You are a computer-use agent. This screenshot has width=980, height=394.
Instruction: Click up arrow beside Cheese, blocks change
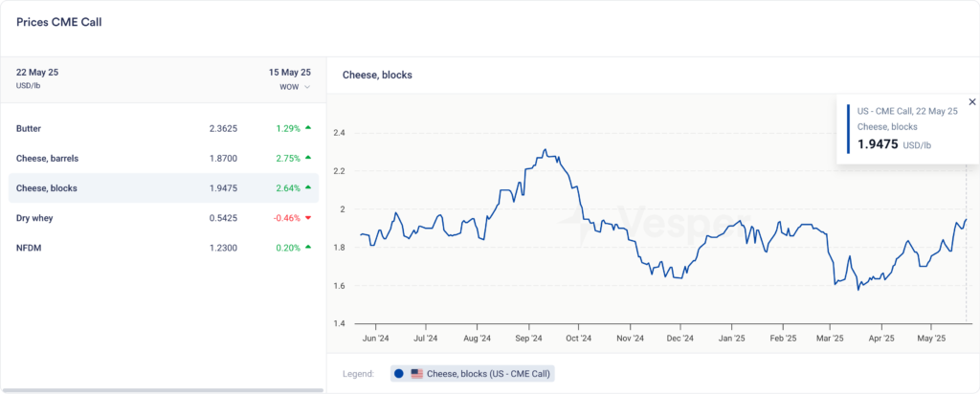click(x=308, y=188)
